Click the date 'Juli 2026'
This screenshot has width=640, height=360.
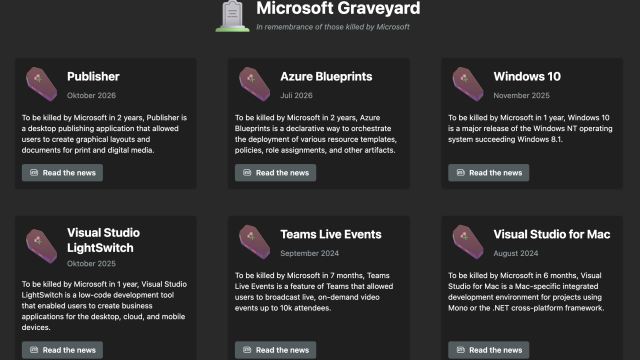296,96
